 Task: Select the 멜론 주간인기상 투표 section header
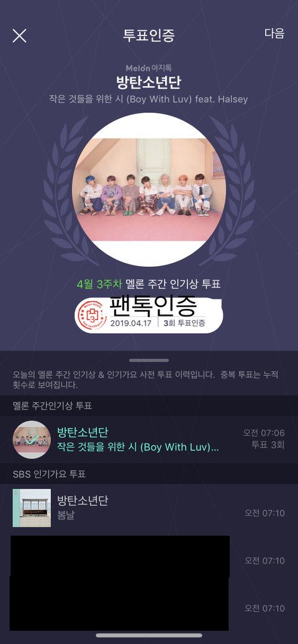tap(52, 406)
